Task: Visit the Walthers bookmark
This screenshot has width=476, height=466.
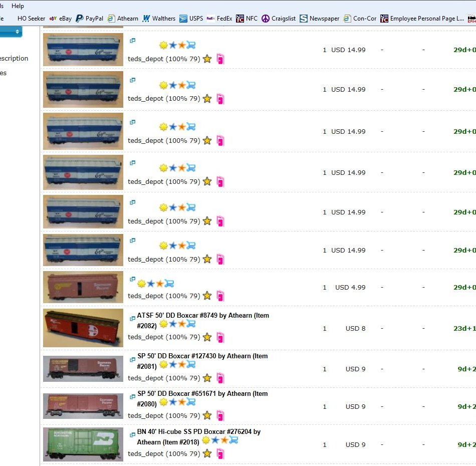Action: point(159,19)
